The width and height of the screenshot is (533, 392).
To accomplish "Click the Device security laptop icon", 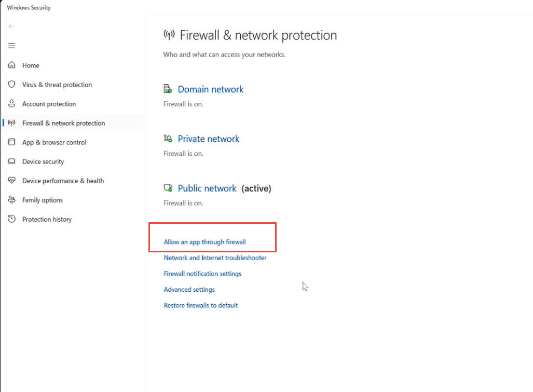I will (x=11, y=161).
